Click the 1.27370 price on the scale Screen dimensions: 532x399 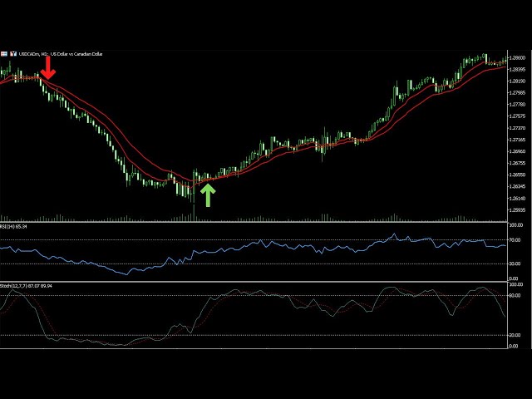(519, 129)
